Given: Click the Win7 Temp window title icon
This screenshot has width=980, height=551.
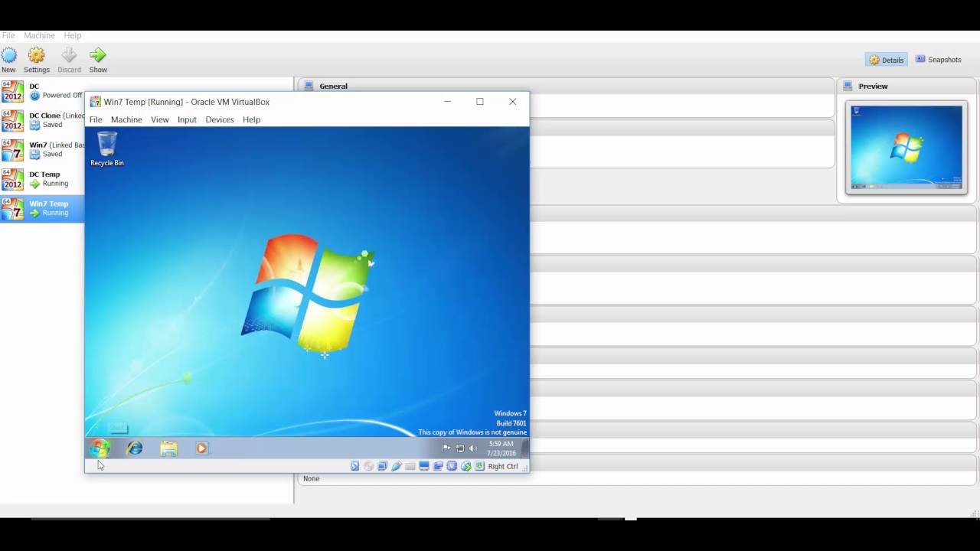Looking at the screenshot, I should [x=95, y=102].
